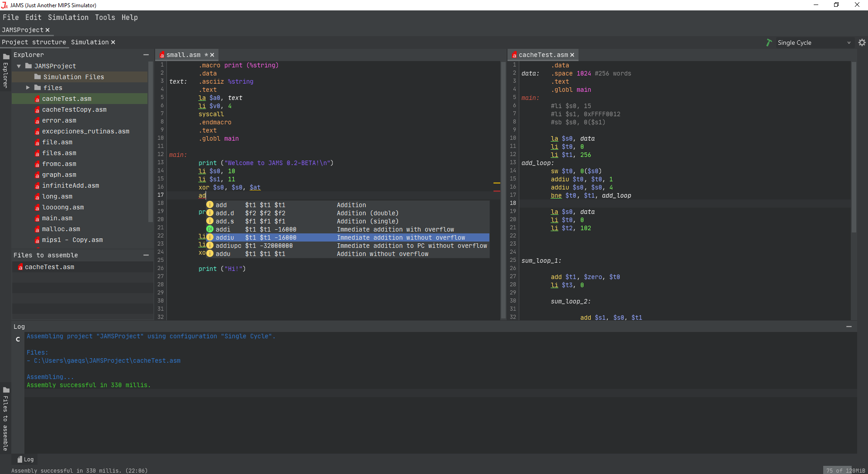Screen dimensions: 868x474
Task: Click the red error marker in small.asm gutter
Action: pos(497,191)
